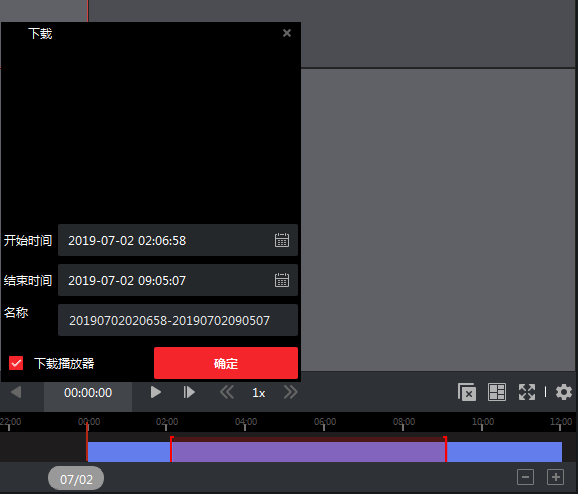578x494 pixels.
Task: Select the 07/02 date label
Action: coord(76,479)
